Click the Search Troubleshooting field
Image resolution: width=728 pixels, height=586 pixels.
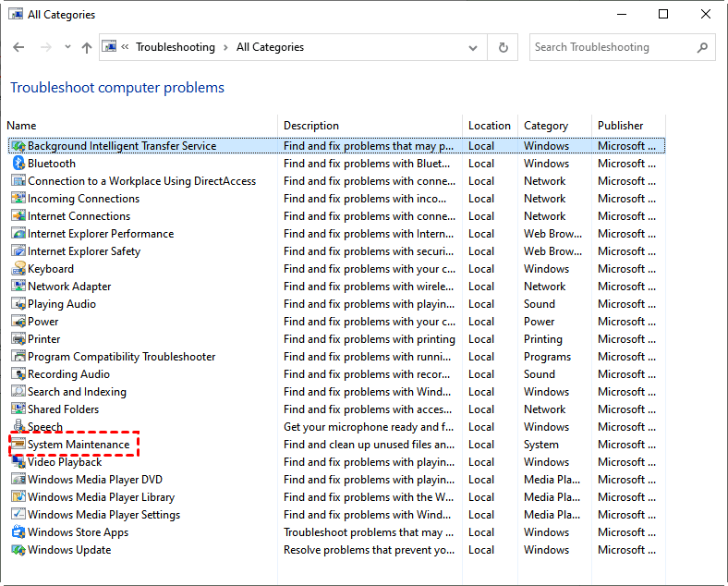tap(610, 47)
